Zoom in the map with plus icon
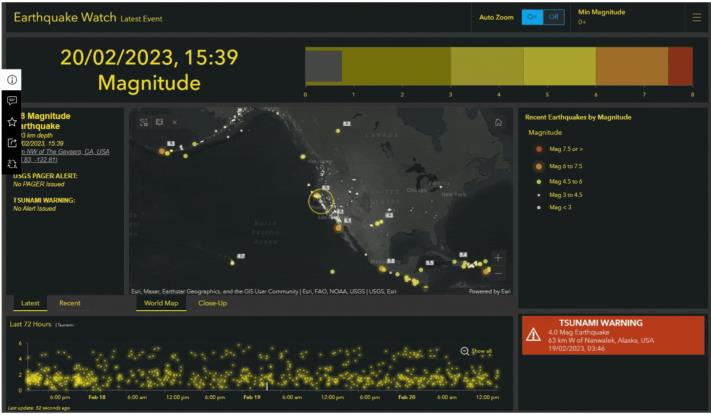 pos(498,258)
